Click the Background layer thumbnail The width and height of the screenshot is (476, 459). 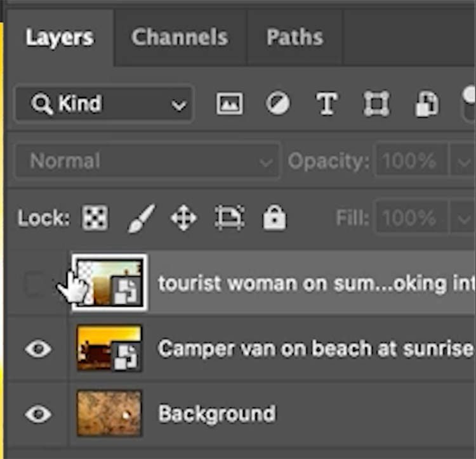[x=109, y=413]
